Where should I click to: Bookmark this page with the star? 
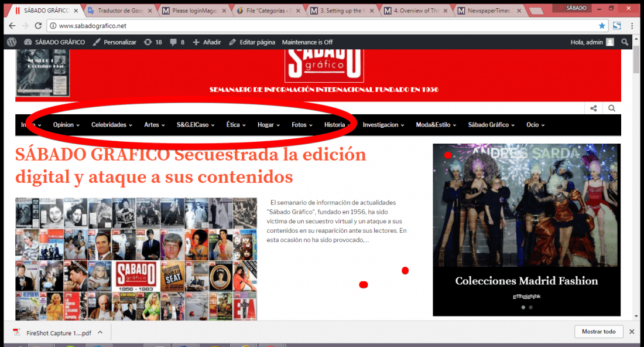pyautogui.click(x=602, y=25)
